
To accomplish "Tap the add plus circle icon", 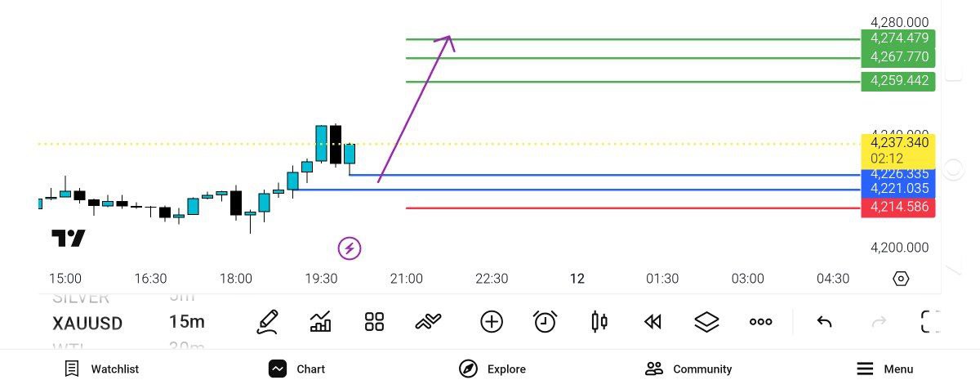I will pyautogui.click(x=492, y=322).
